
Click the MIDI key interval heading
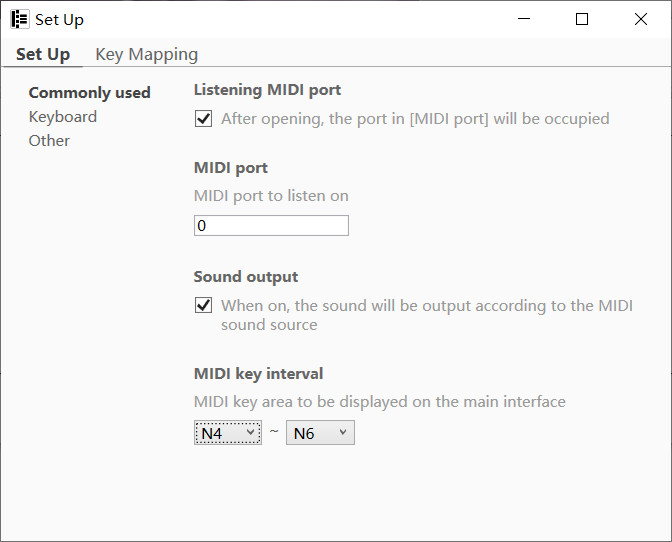coord(258,374)
